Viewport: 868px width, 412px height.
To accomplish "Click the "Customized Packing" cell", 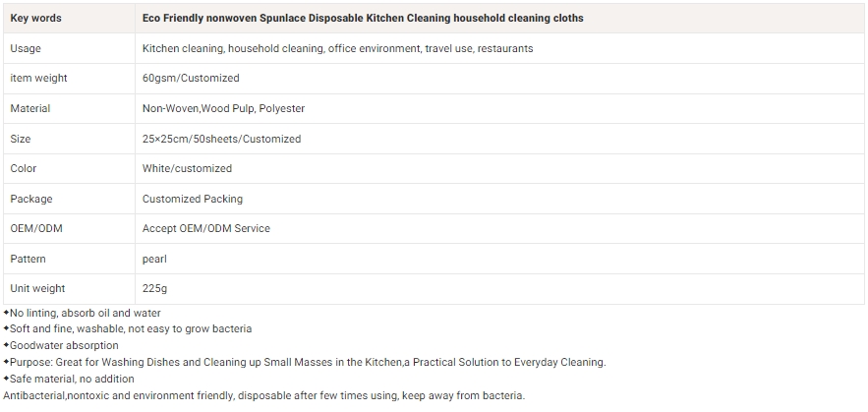I will tap(192, 199).
